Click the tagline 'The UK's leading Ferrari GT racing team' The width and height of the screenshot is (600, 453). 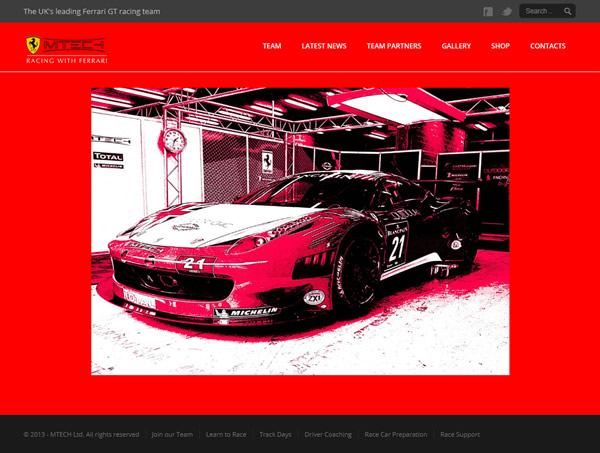click(92, 11)
